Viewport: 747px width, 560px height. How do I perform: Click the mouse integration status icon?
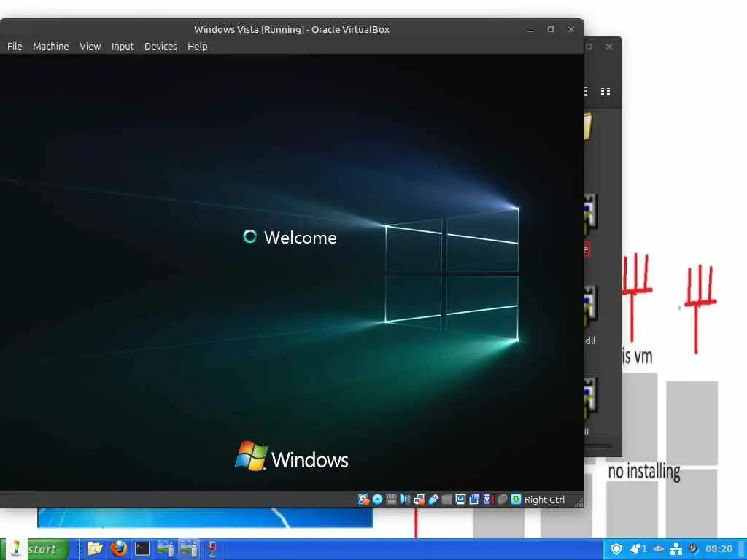pos(502,499)
